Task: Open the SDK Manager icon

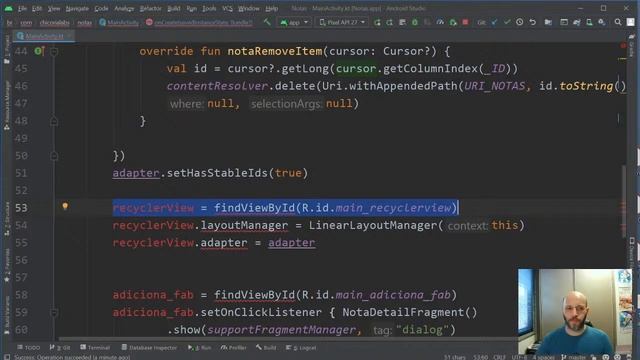Action: pyautogui.click(x=602, y=22)
